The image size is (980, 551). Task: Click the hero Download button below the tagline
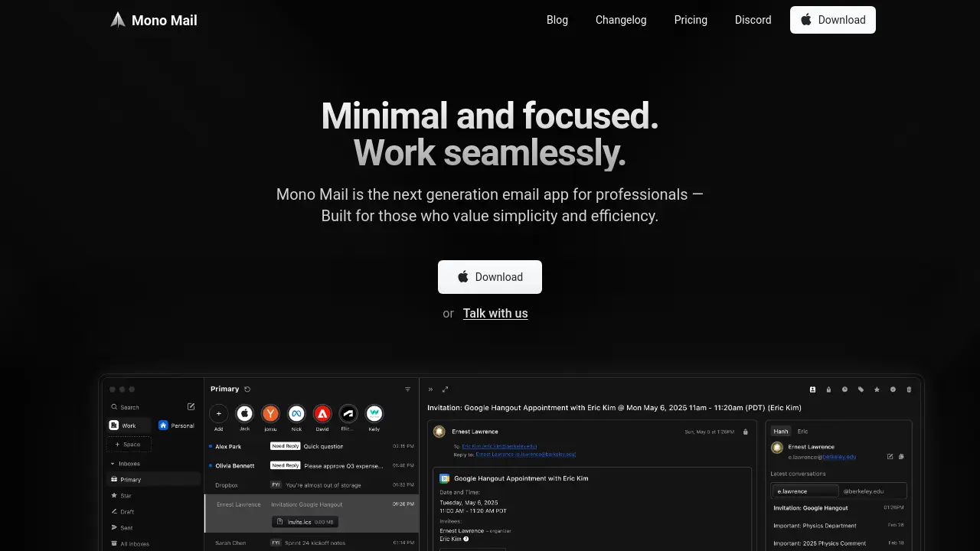click(490, 277)
